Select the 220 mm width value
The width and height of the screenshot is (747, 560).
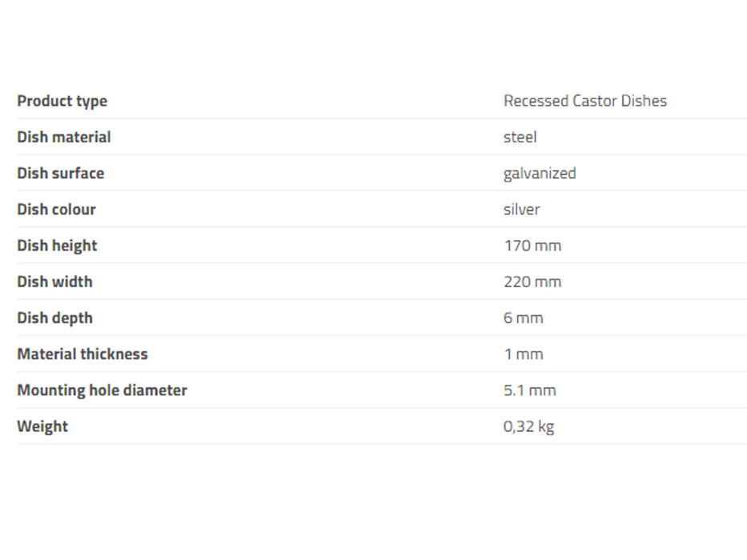pyautogui.click(x=532, y=282)
